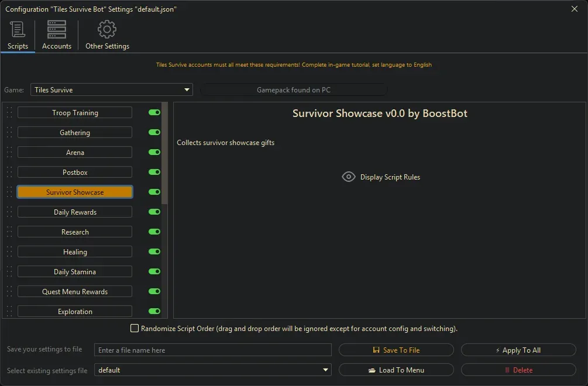
Task: Grab the drag handle beside Troop Training
Action: [9, 113]
